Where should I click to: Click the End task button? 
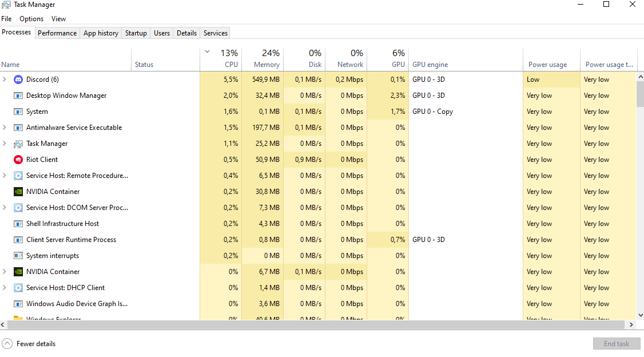[617, 344]
